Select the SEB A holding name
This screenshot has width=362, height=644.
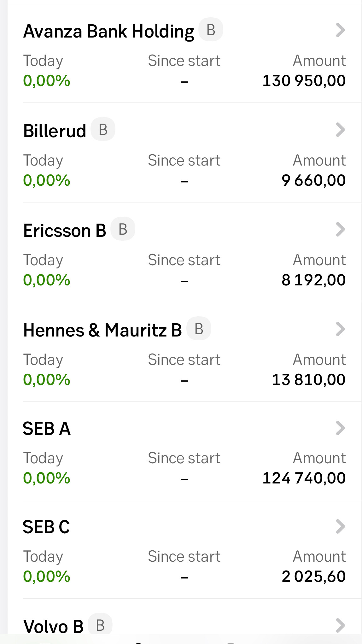(47, 429)
